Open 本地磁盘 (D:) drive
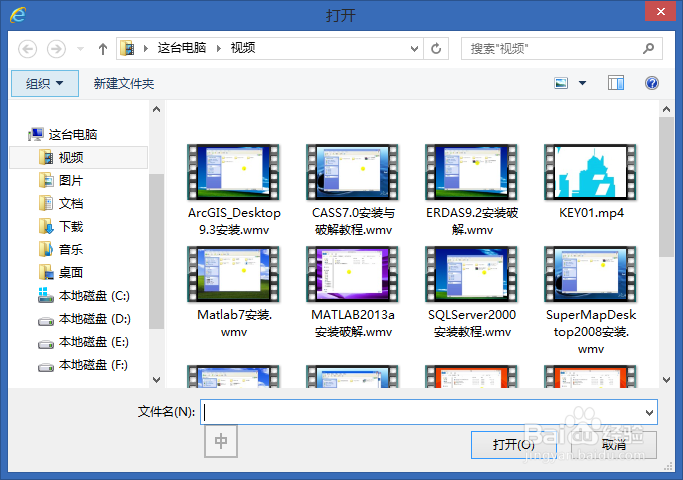 coord(84,319)
